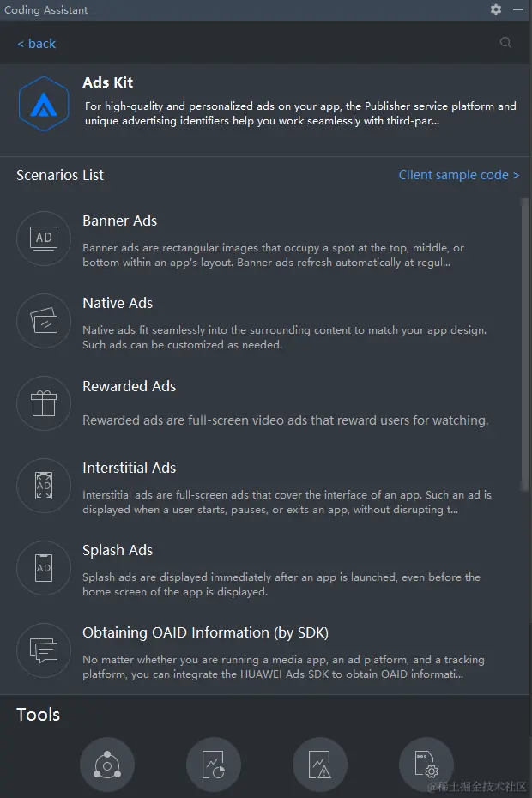The image size is (532, 798).
Task: Open the 'Client sample code >' link
Action: pos(459,175)
